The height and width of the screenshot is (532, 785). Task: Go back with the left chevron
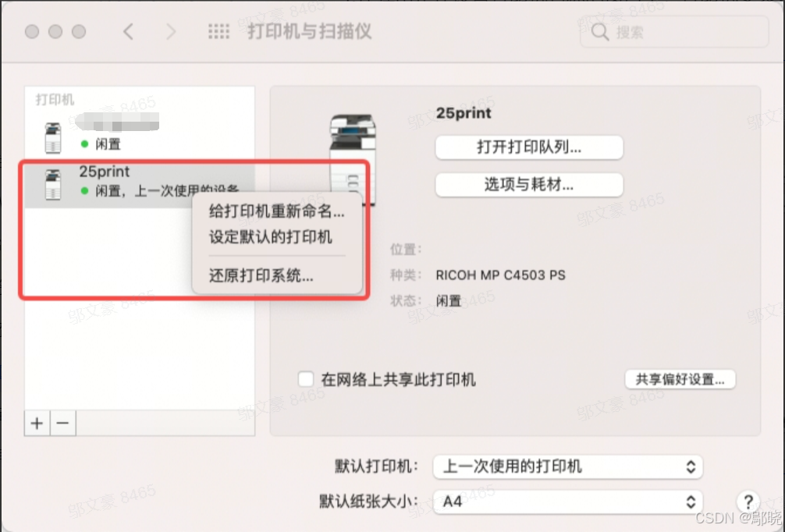129,32
